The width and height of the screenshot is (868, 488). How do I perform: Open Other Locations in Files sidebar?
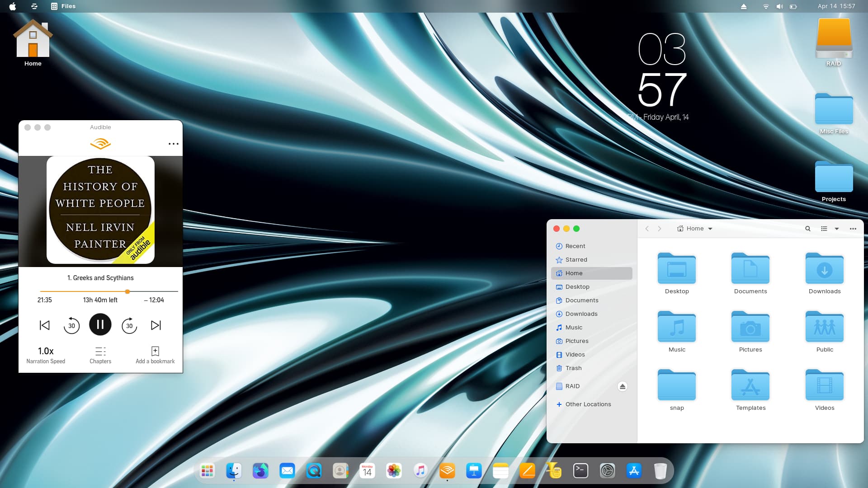click(591, 404)
